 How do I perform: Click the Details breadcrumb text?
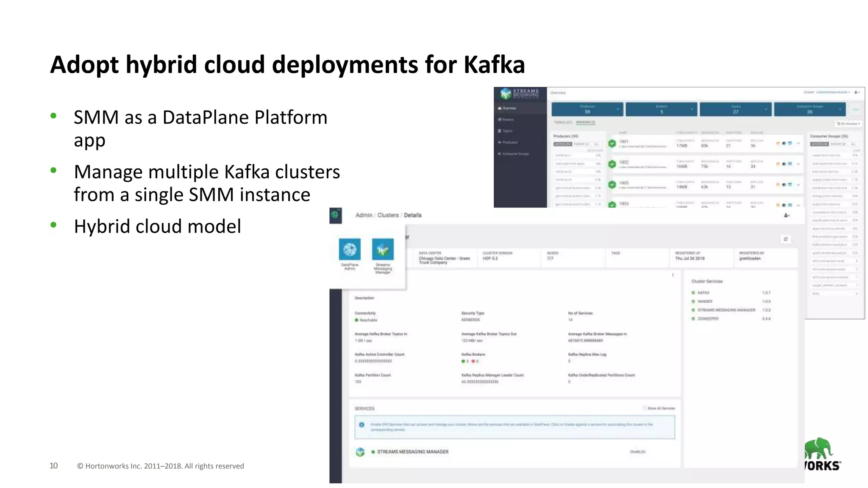point(412,215)
